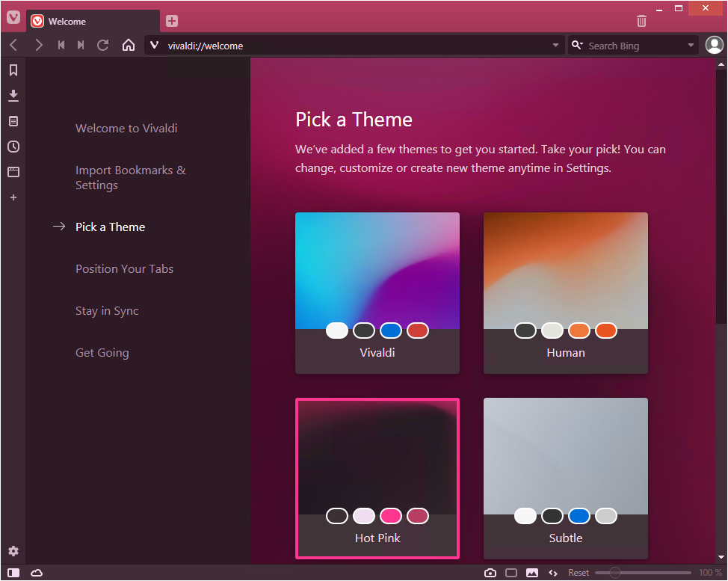Click Vivaldi theme red swatch

[418, 331]
